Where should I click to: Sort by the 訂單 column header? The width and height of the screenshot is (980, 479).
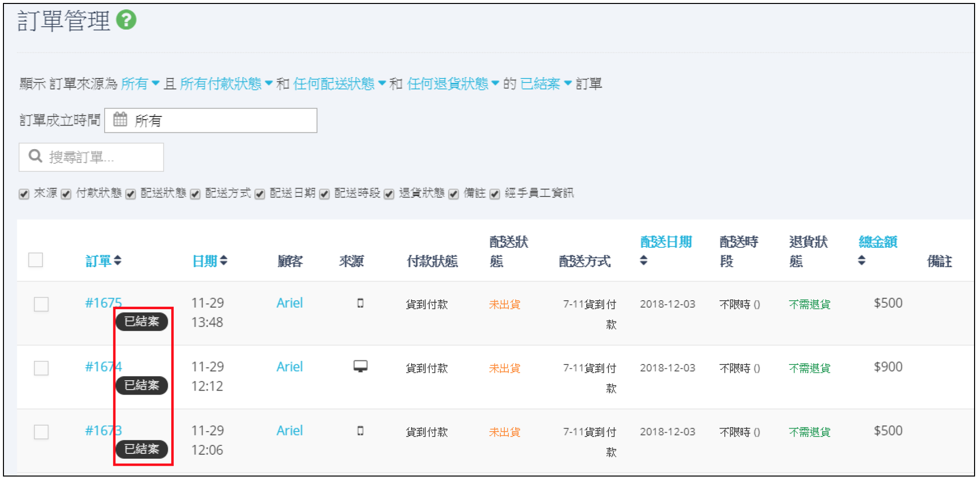pyautogui.click(x=103, y=261)
